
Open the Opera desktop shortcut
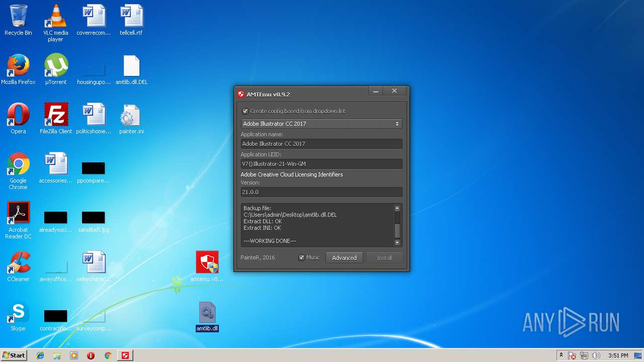click(x=18, y=119)
